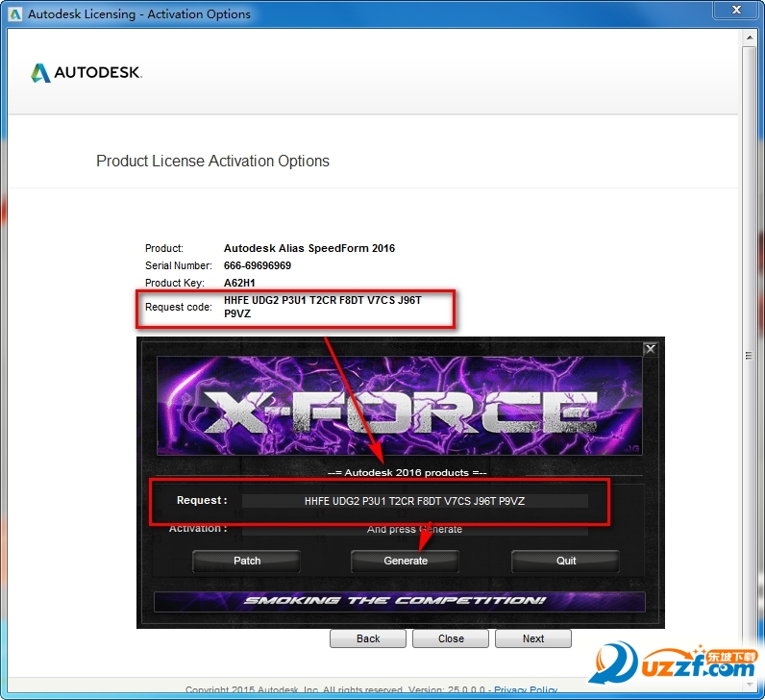Click the Autodesk title bar icon
The image size is (765, 700).
(15, 13)
